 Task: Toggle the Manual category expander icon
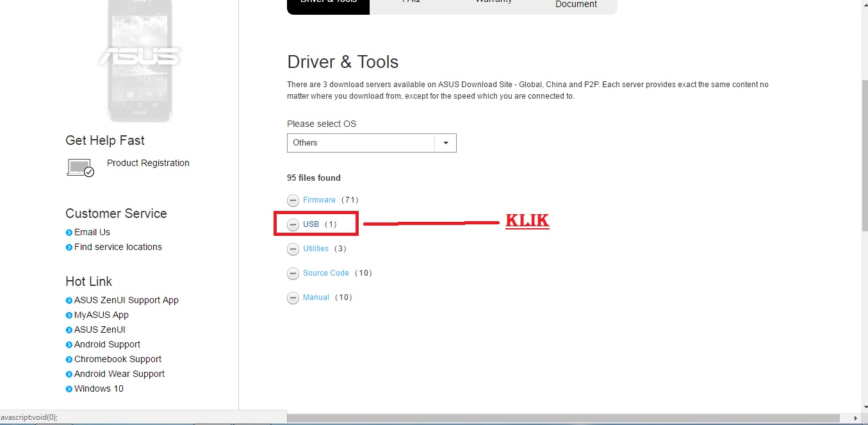pyautogui.click(x=293, y=297)
